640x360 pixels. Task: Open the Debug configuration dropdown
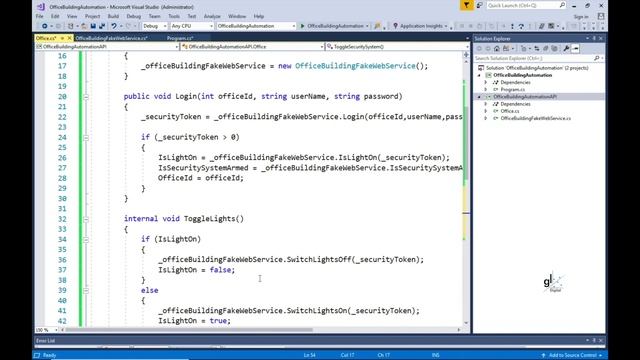[x=155, y=26]
